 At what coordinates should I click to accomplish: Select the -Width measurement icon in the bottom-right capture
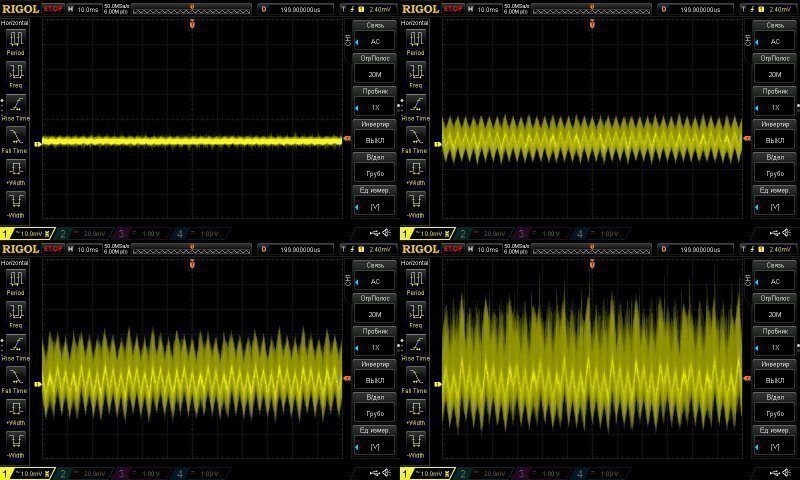click(416, 441)
